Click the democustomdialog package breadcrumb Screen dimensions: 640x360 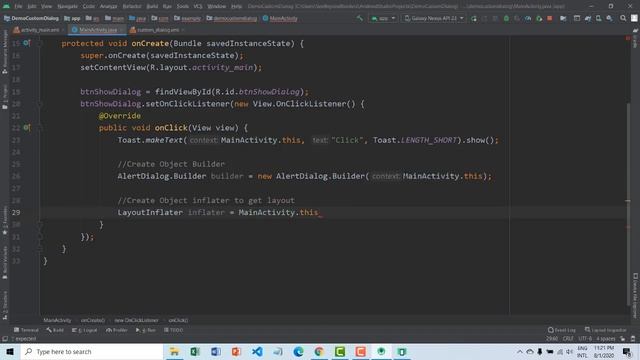click(x=232, y=18)
